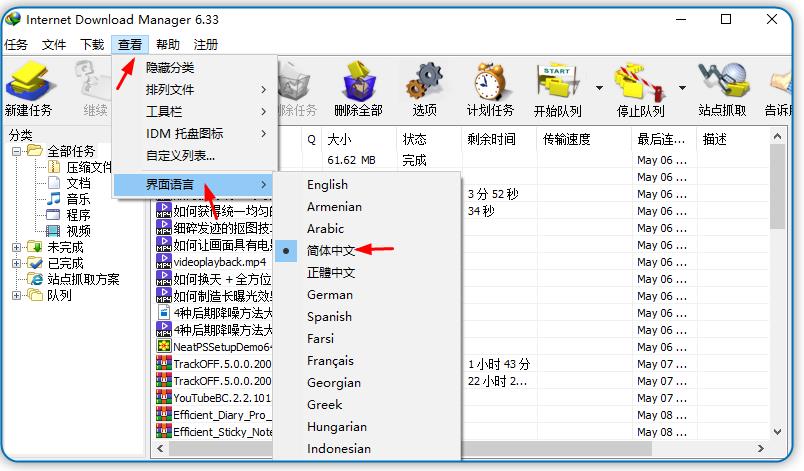Viewport: 804px width, 471px height.
Task: Open the 选项 gear icon
Action: [x=425, y=81]
